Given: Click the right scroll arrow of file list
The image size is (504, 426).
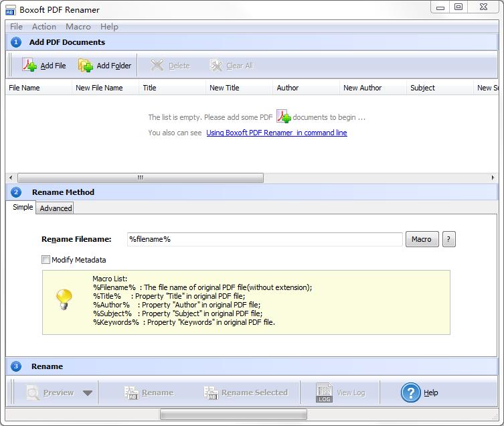Looking at the screenshot, I should (493, 177).
